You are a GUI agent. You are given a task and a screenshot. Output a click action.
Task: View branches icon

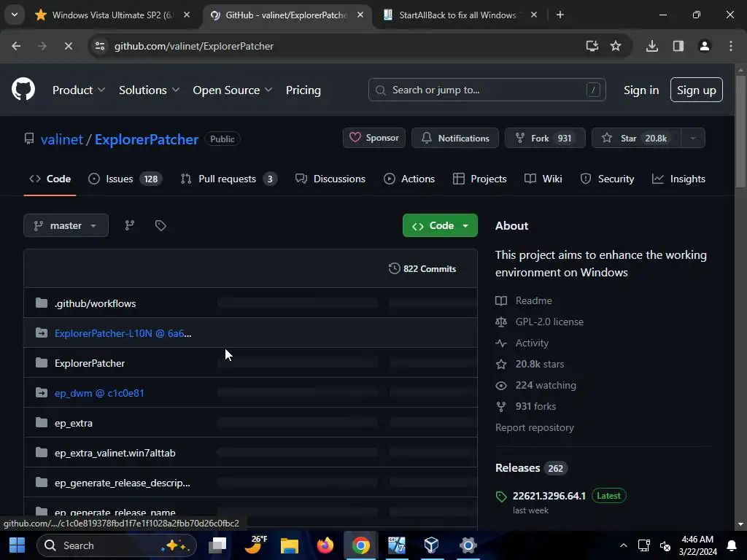tap(129, 226)
